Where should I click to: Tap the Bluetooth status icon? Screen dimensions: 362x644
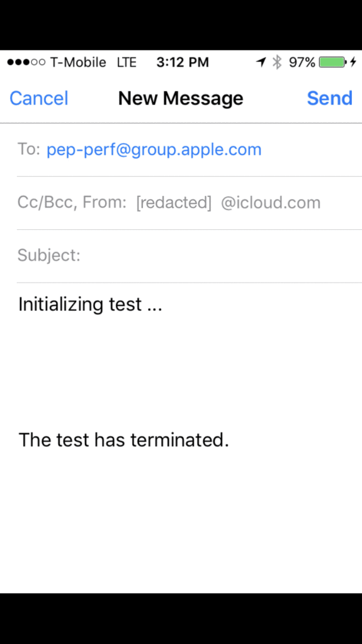278,62
